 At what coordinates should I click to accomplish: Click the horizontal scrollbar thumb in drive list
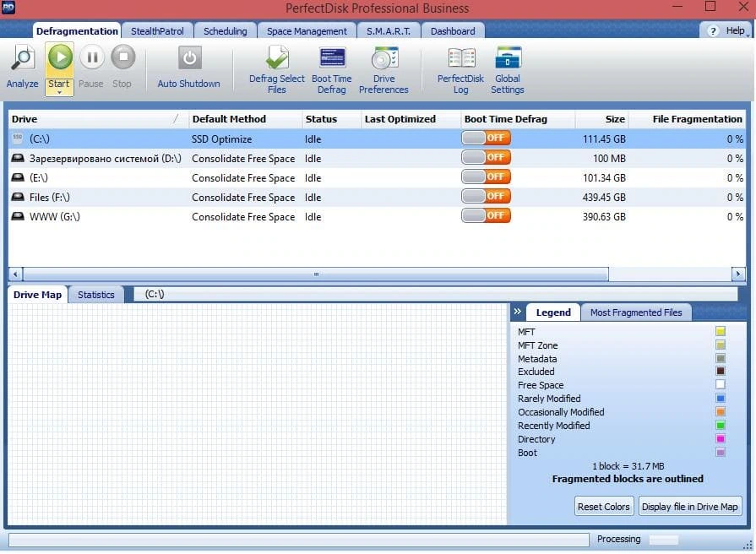tap(316, 274)
